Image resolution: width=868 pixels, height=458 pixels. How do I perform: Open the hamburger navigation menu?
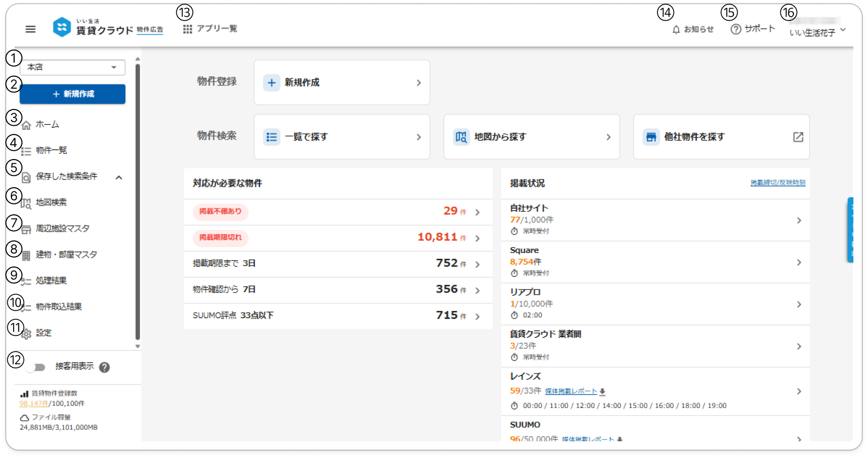point(31,29)
